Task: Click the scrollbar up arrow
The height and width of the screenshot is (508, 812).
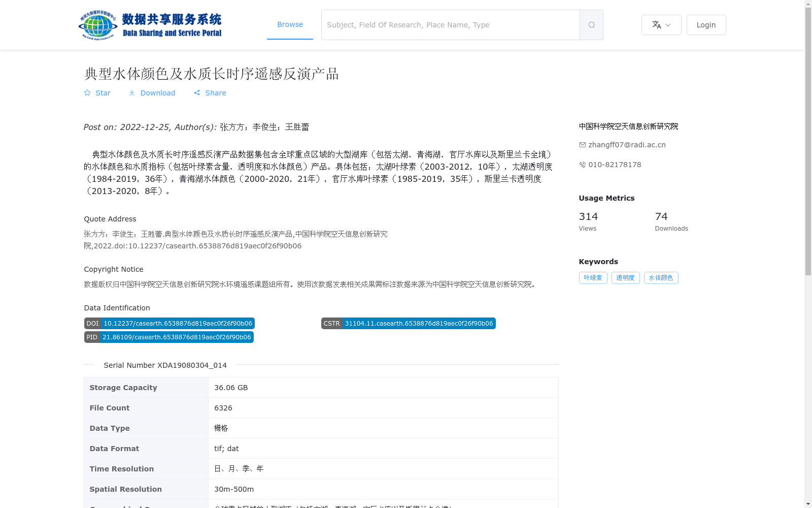Action: [x=808, y=4]
